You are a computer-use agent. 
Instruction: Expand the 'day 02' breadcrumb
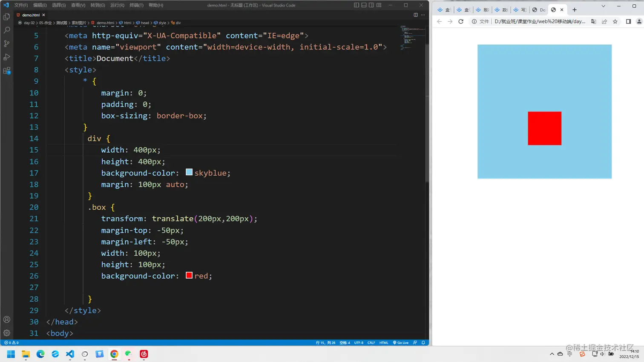click(x=29, y=23)
